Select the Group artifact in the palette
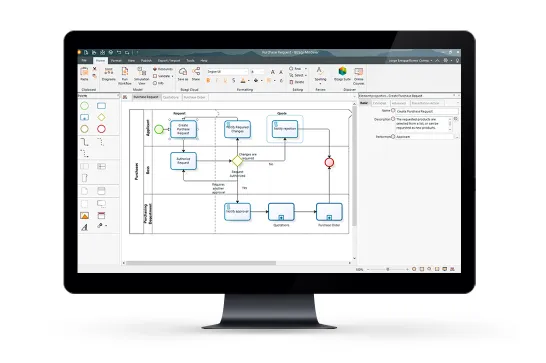Screen dimensions: 546x363 (84, 203)
